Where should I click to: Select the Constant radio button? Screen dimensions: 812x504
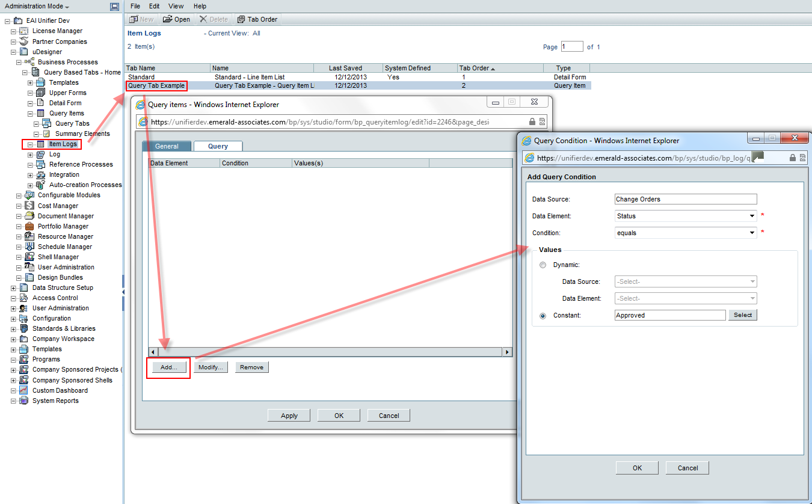(x=543, y=315)
